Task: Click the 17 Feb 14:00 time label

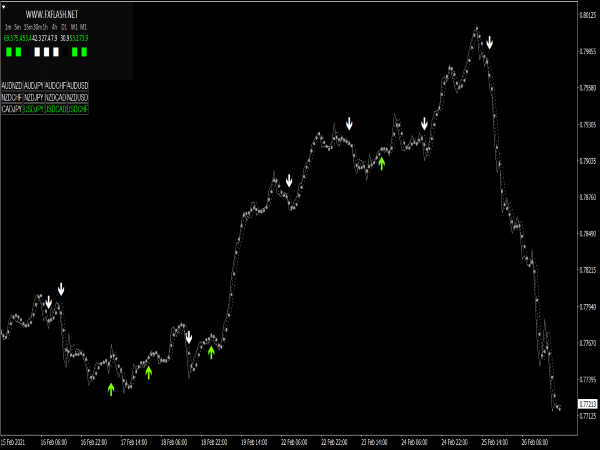Action: click(x=134, y=442)
